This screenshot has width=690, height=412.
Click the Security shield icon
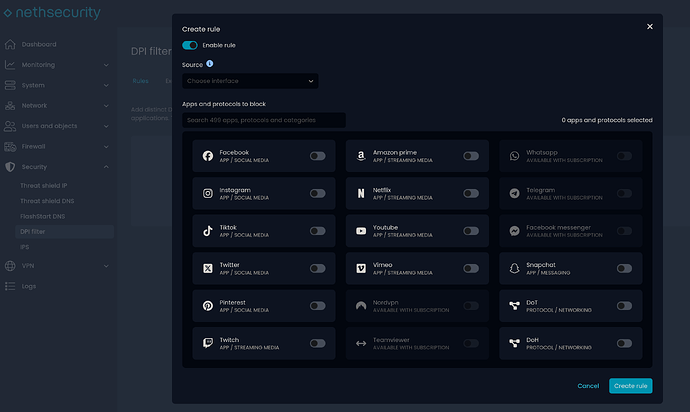pos(10,167)
